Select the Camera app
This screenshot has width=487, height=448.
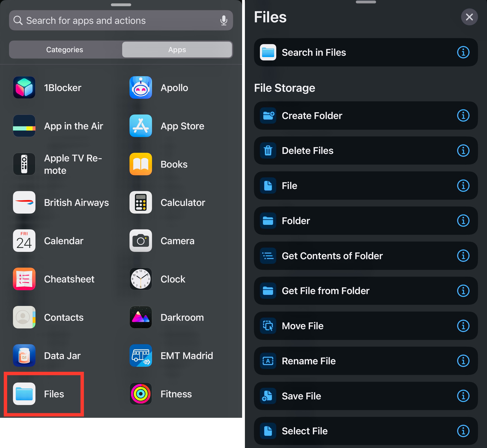[x=178, y=241]
